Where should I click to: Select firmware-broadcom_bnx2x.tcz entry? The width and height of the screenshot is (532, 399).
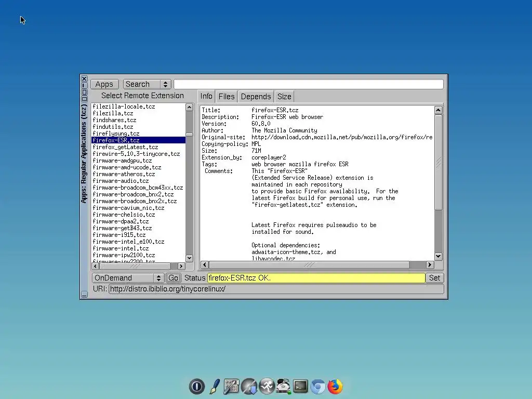pyautogui.click(x=138, y=201)
